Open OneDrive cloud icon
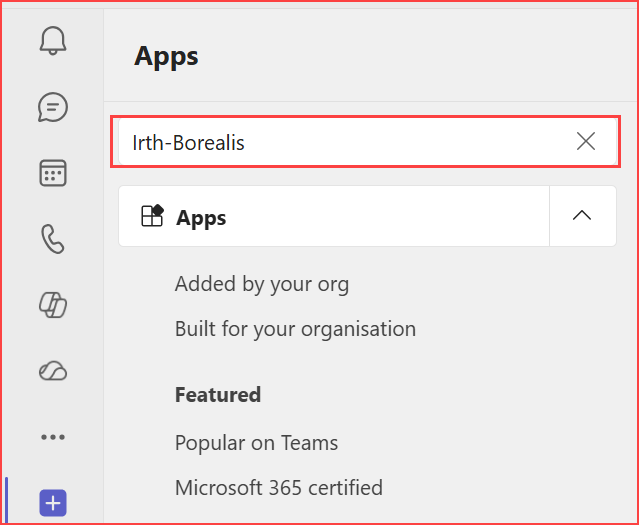The image size is (639, 525). [x=53, y=371]
